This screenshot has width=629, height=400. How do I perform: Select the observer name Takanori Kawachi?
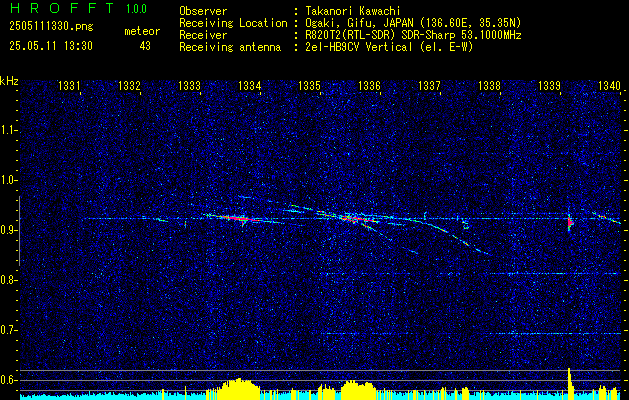[351, 11]
